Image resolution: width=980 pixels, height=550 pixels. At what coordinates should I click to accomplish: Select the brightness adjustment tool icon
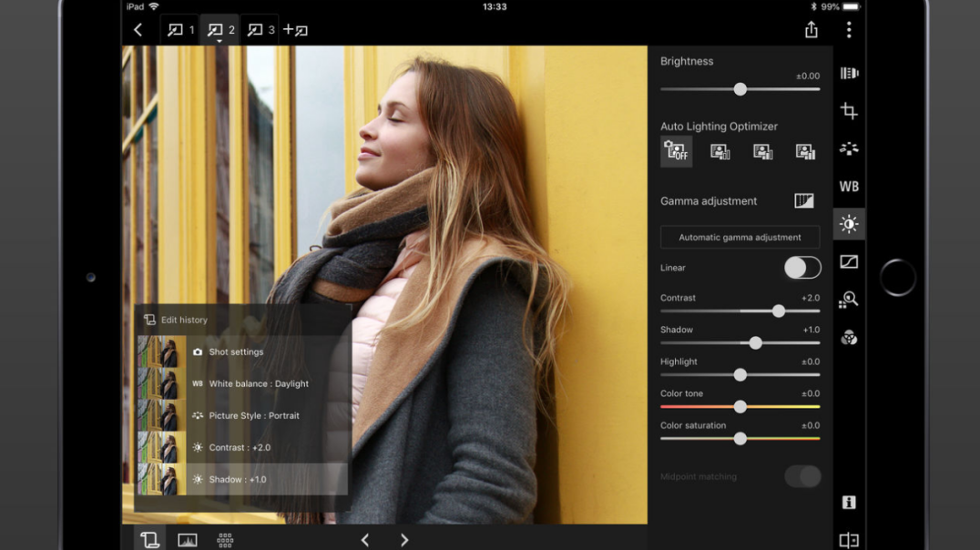coord(849,224)
